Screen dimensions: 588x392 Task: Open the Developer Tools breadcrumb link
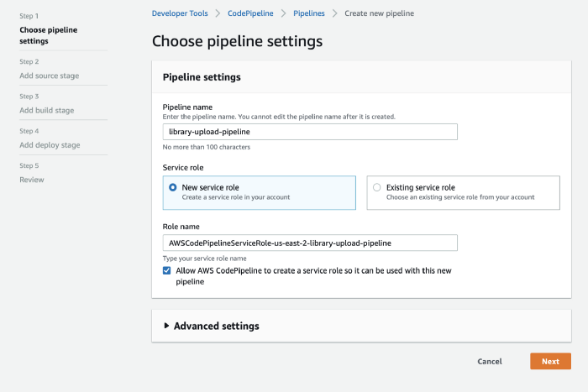pos(180,13)
